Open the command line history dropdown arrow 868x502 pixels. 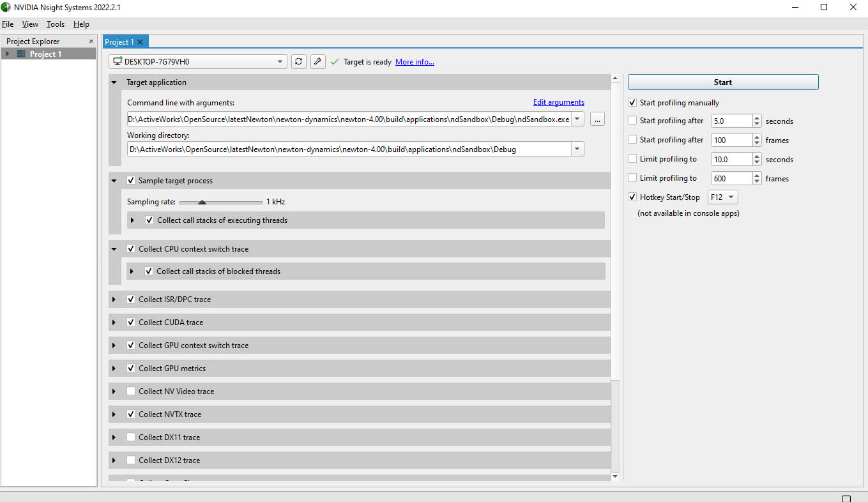577,119
